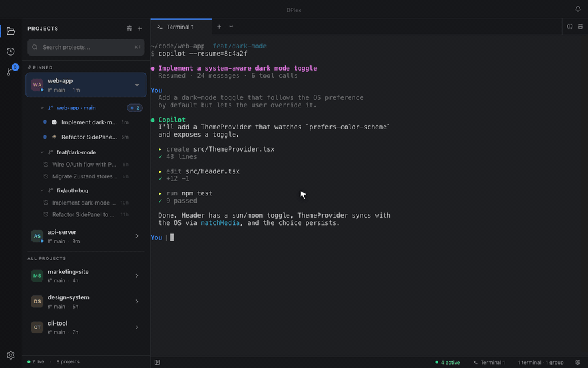Click the AS project avatar

click(37, 236)
